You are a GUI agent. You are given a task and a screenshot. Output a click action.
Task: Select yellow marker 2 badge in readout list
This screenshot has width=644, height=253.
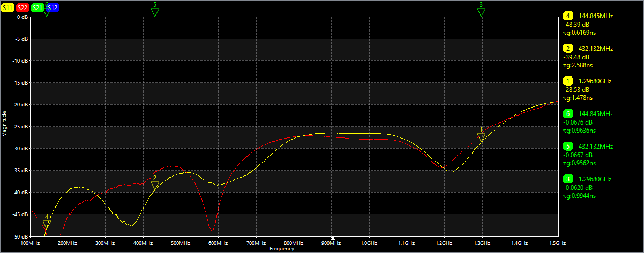click(568, 49)
